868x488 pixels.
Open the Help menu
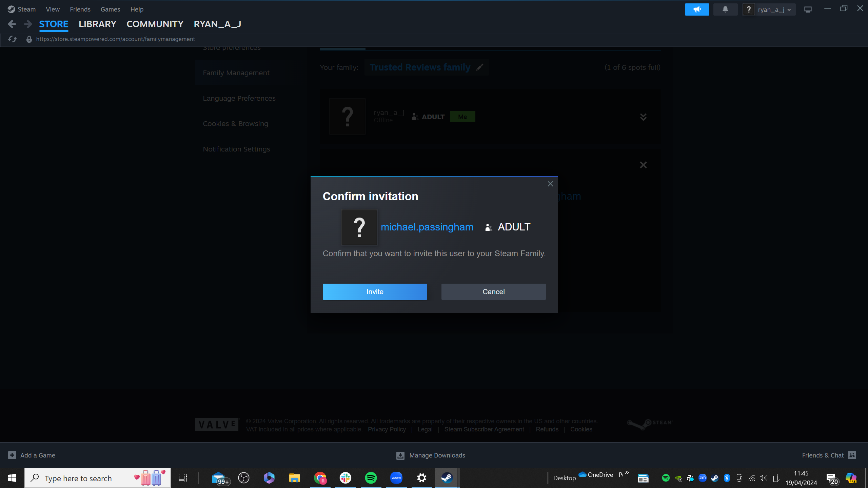click(x=137, y=9)
